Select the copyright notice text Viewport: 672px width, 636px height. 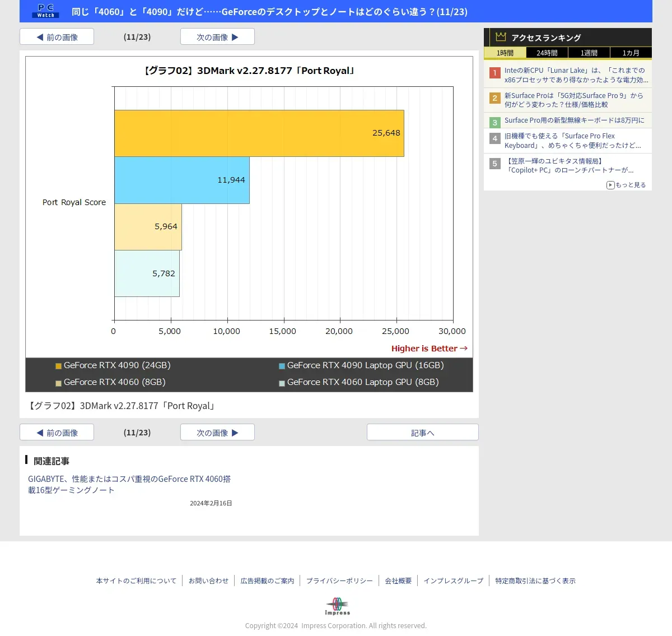coord(336,626)
